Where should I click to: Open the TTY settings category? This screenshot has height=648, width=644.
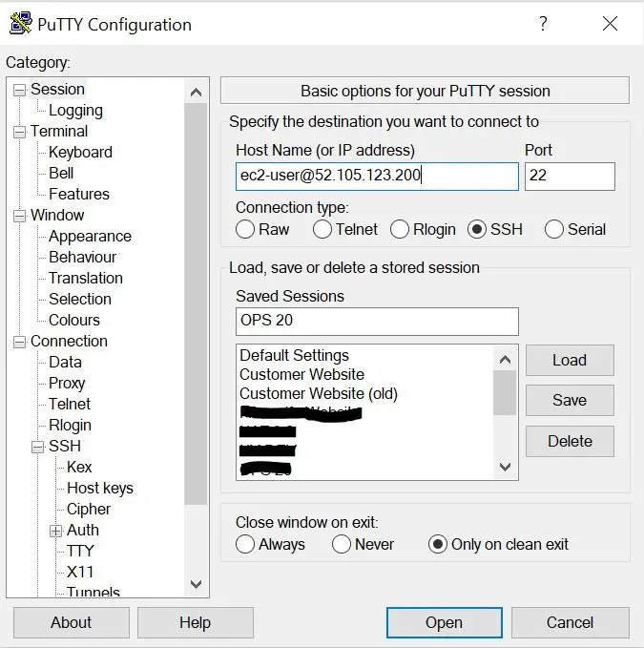point(80,552)
